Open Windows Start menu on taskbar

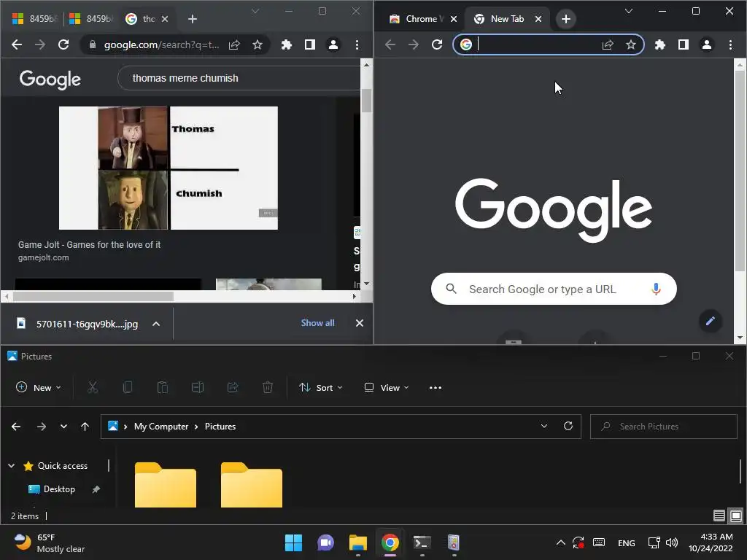(x=293, y=542)
